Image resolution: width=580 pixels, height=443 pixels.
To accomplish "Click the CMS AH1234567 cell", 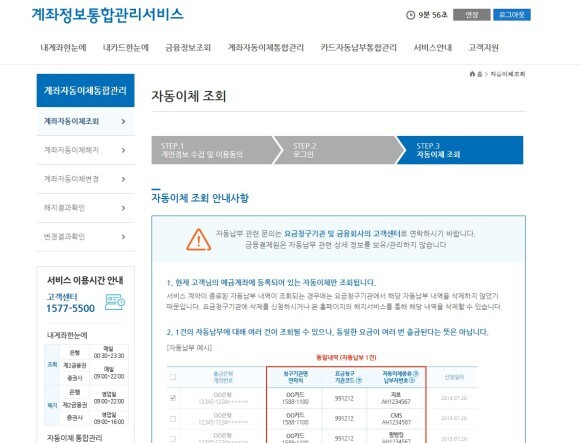I will tap(396, 419).
